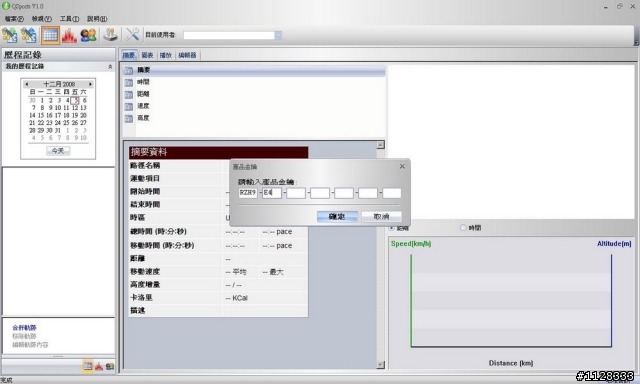Open the 檢視 menu

point(42,19)
